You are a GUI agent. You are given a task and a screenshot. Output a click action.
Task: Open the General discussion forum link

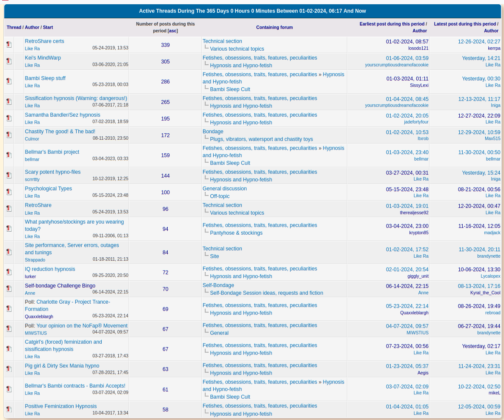click(224, 189)
